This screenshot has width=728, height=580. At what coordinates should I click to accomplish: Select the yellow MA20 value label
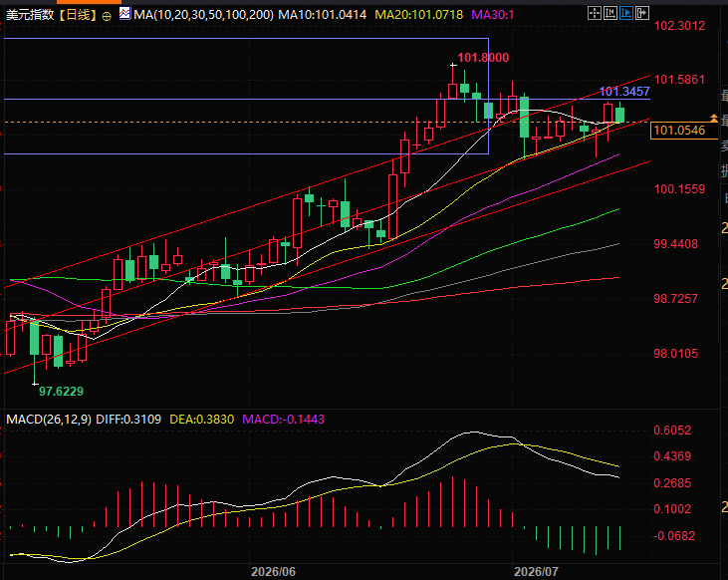[419, 15]
